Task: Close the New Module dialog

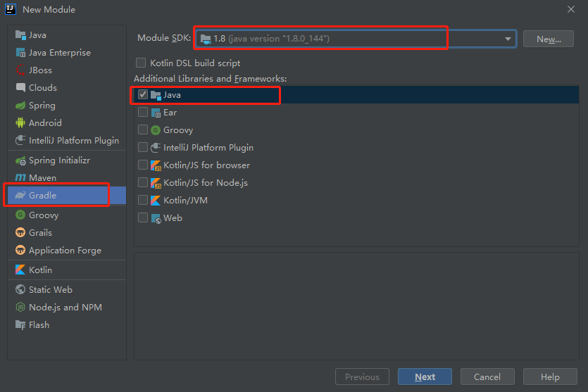Action: point(571,9)
